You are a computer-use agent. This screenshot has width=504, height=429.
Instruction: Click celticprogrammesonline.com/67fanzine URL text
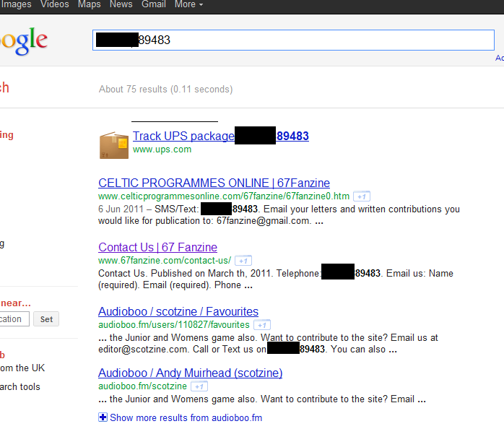[224, 196]
